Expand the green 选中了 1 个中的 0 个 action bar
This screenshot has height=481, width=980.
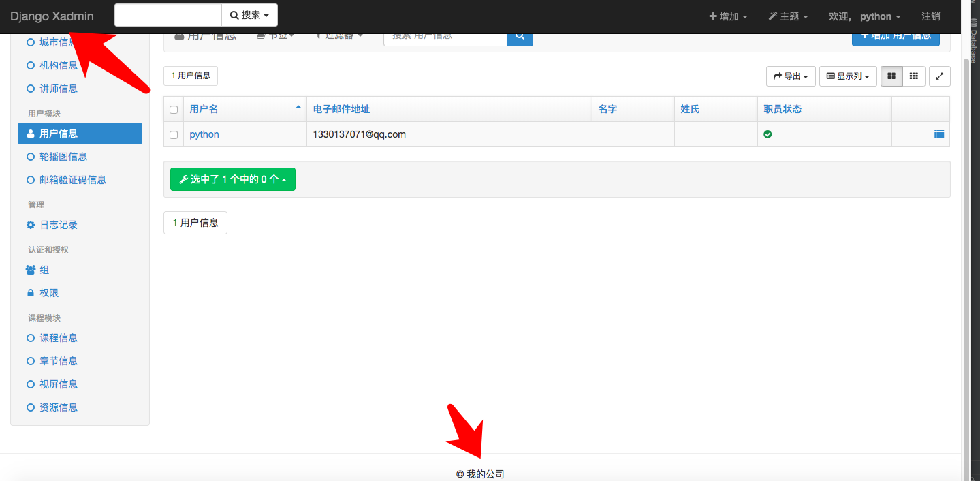[x=232, y=179]
